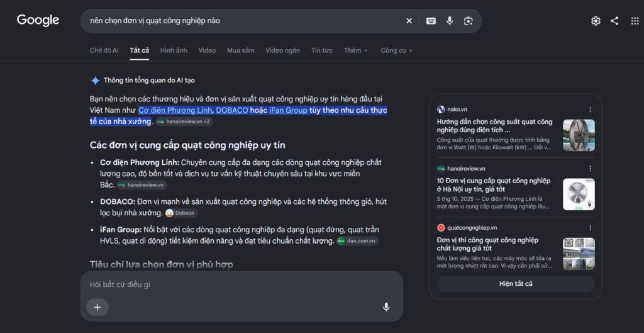The image size is (644, 333).
Task: Click 'Tiêu chí lựa chọn đơn vị phù hợp' heading
Action: pyautogui.click(x=162, y=265)
